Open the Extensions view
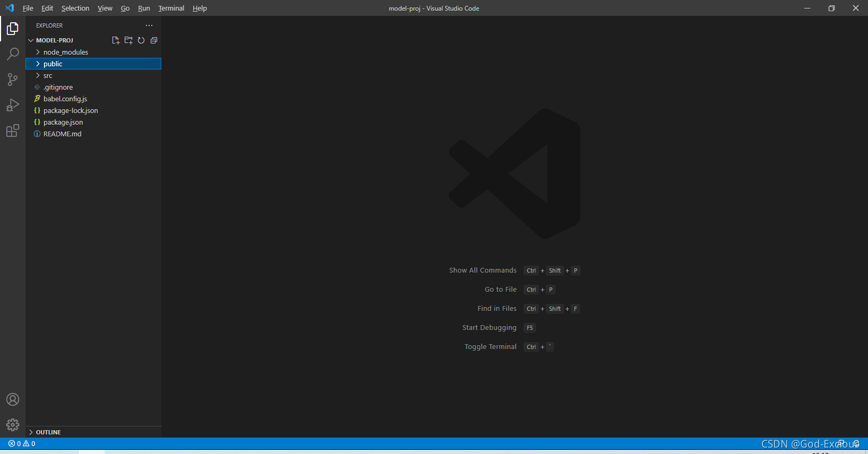This screenshot has width=868, height=454. point(13,130)
